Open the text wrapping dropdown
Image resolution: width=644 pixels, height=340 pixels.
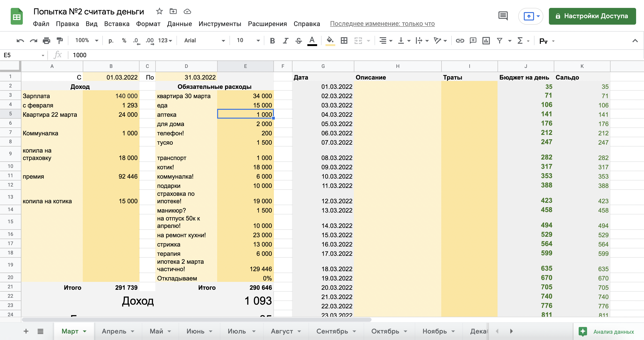click(422, 40)
